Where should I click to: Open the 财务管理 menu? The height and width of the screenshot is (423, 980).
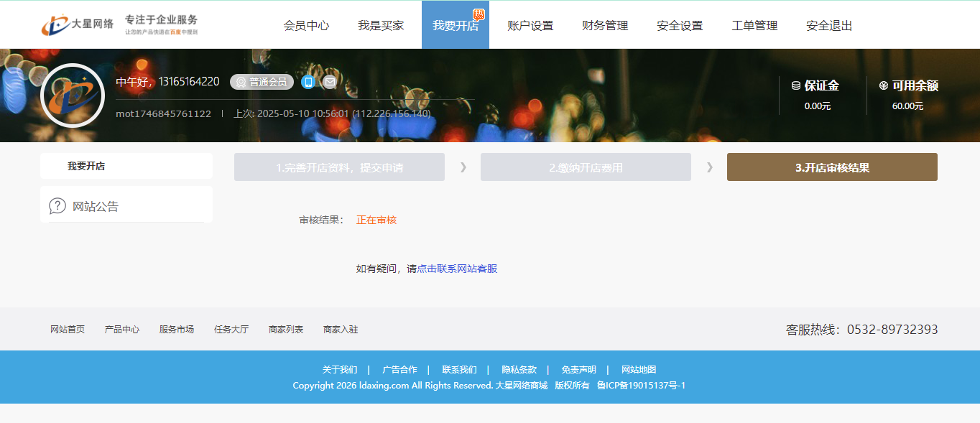(605, 25)
